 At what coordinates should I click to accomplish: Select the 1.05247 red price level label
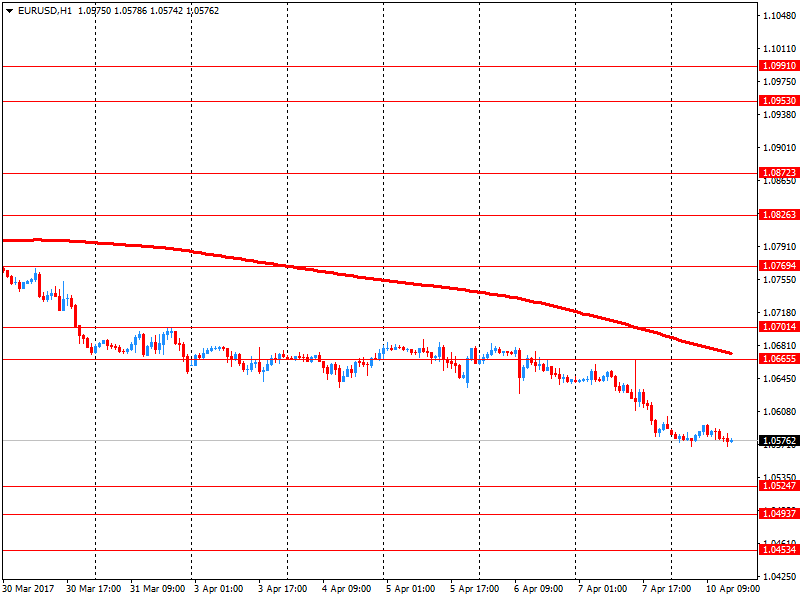tap(779, 486)
